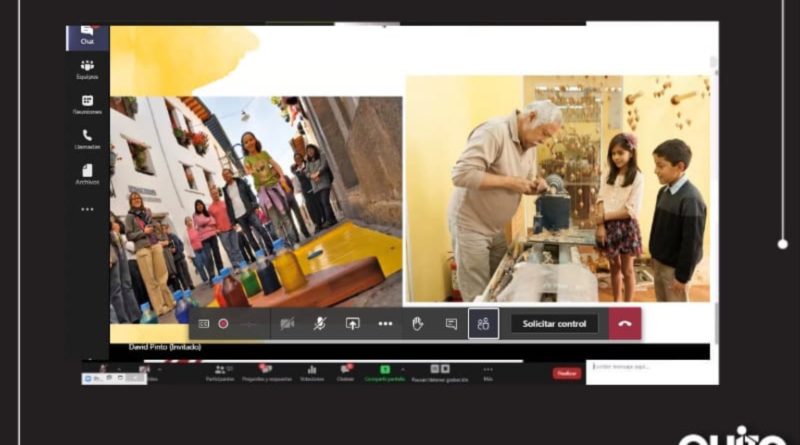This screenshot has height=445, width=800.
Task: Open more actions menu in call toolbar
Action: tap(385, 324)
